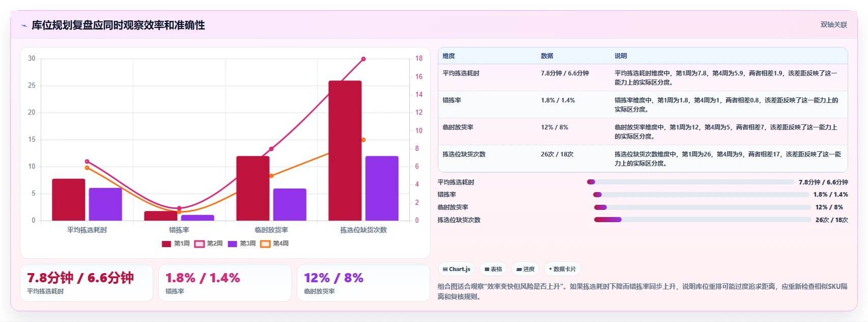Click the 平均拣选耗时 x-axis category label
The height and width of the screenshot is (322, 868).
pos(87,230)
